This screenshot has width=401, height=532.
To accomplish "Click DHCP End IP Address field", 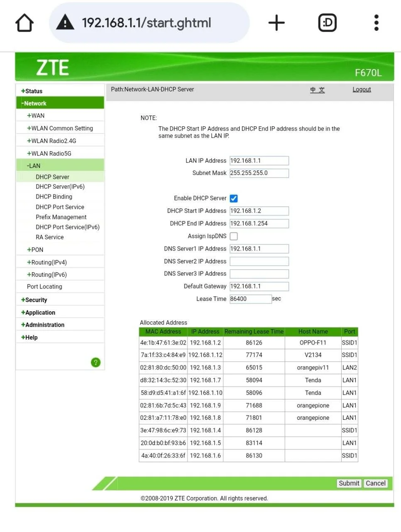I will pyautogui.click(x=259, y=224).
